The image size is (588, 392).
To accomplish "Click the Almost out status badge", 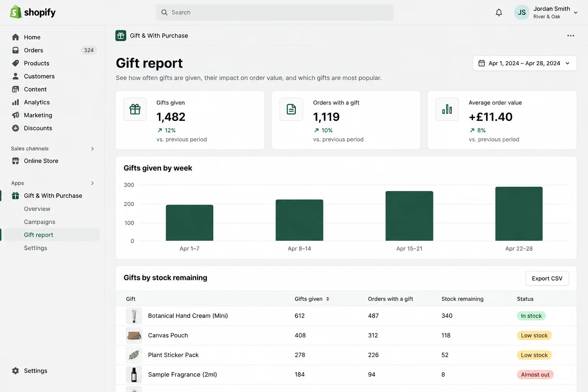I will pos(535,374).
